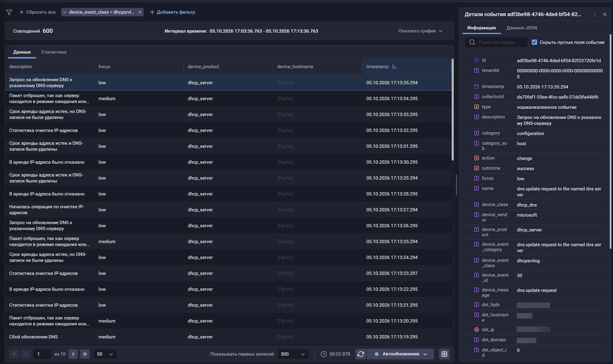Jump to the last page
613x364 pixels.
tap(85, 354)
